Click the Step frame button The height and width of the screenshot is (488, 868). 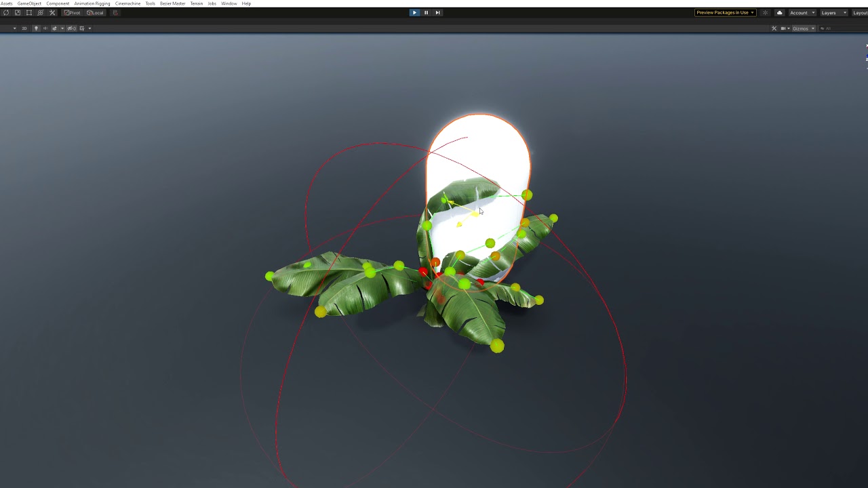tap(437, 12)
